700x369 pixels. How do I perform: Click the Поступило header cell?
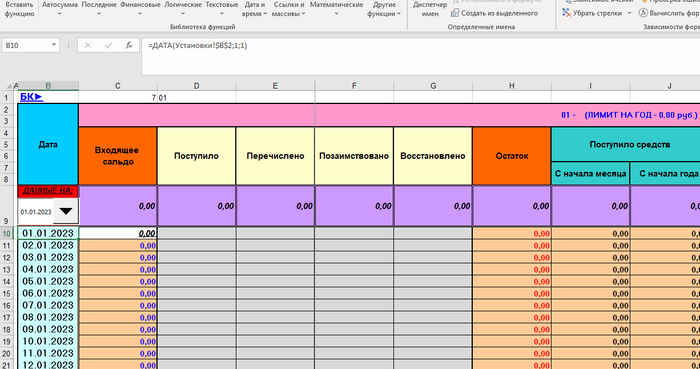click(196, 156)
